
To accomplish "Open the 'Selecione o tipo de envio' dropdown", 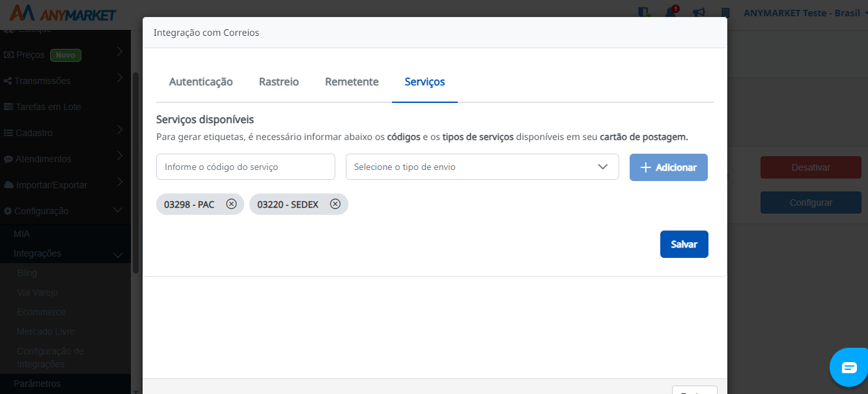I will (482, 167).
